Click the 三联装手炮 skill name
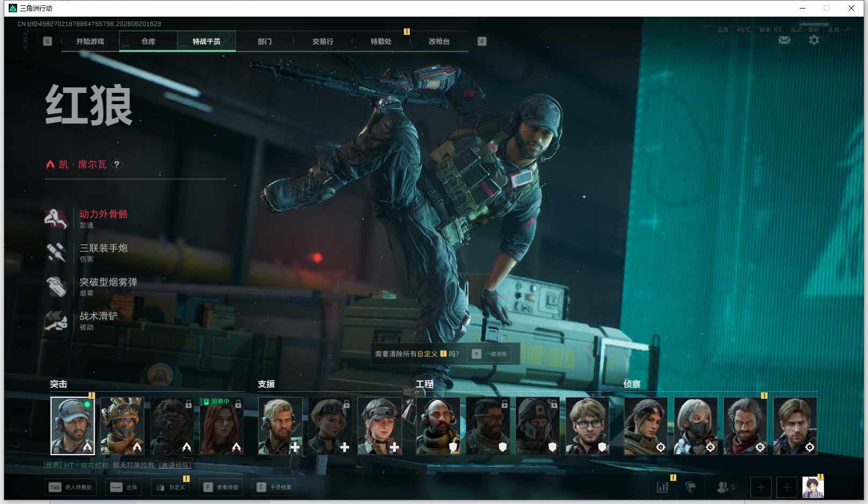868x504 pixels. (x=104, y=248)
